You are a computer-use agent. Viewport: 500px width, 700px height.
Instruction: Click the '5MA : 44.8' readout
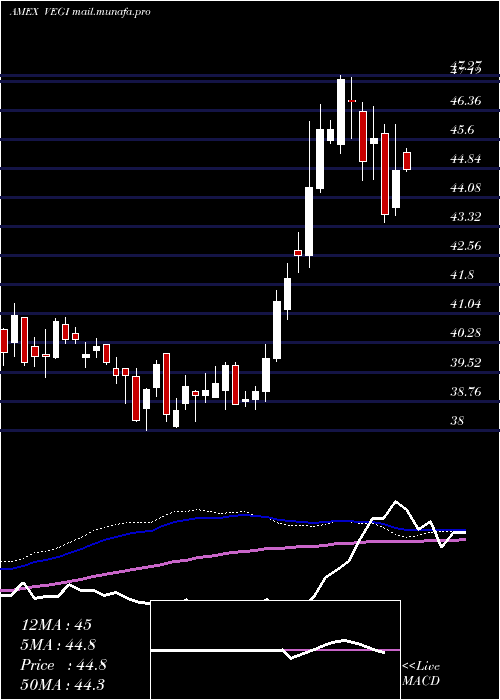[x=59, y=645]
